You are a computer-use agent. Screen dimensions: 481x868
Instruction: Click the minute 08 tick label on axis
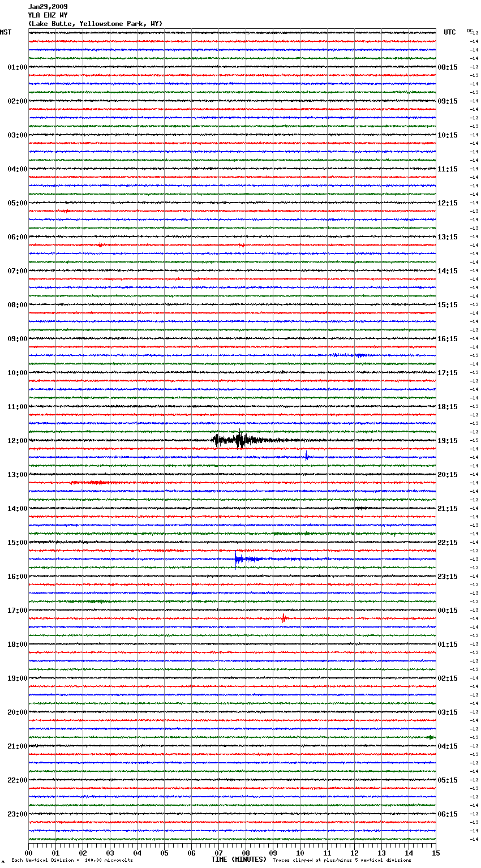coord(246,853)
